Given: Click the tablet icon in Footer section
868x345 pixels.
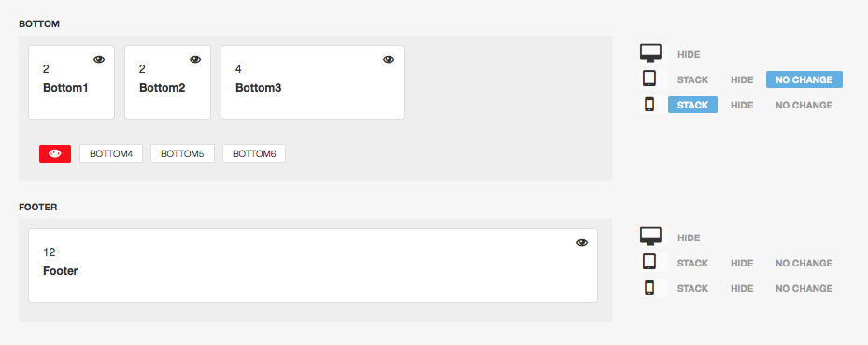Looking at the screenshot, I should [649, 262].
